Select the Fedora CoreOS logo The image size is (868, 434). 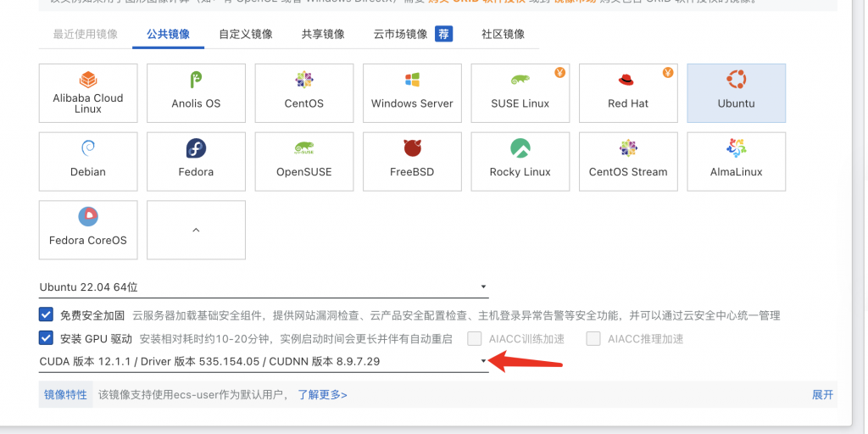click(x=88, y=216)
